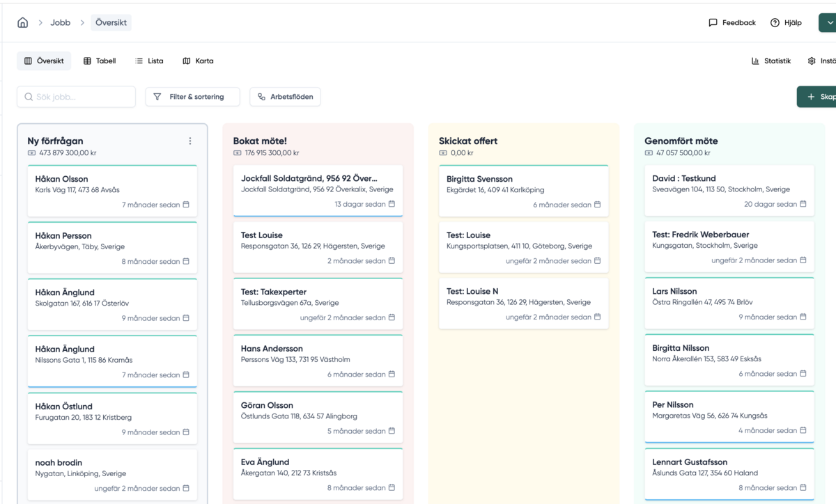
Task: Click the money icon under Bokat möte!
Action: (x=238, y=153)
